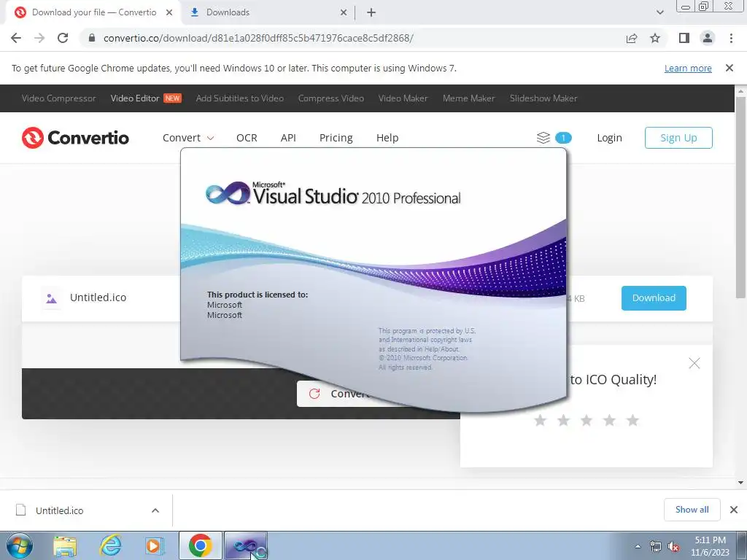Click the network tray icon
Screen dimensions: 747x560
[x=656, y=547]
